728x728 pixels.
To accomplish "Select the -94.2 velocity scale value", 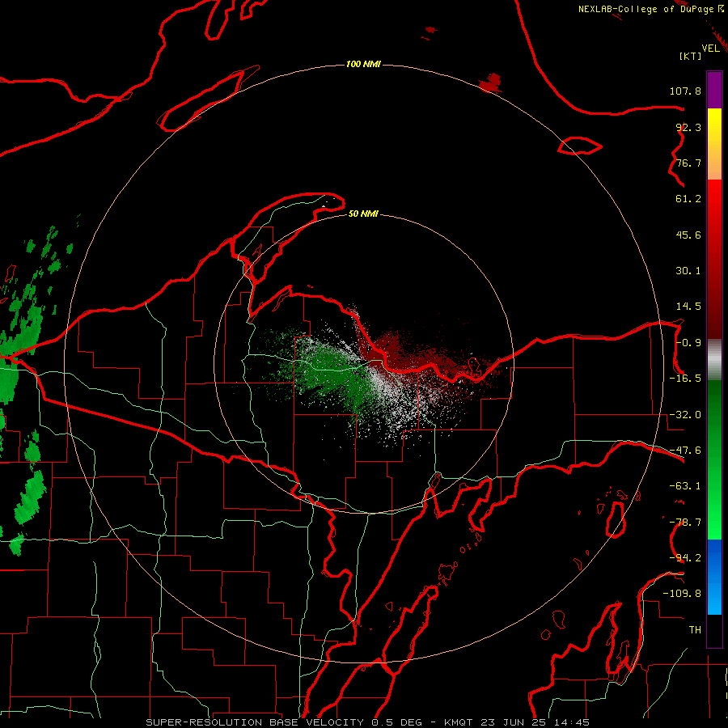I will pyautogui.click(x=685, y=558).
